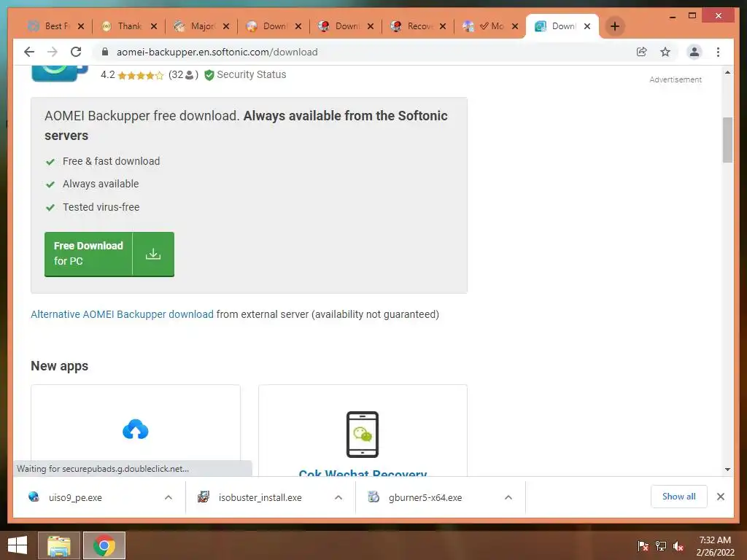The image size is (747, 560).
Task: Go back to the previous page
Action: (x=29, y=52)
